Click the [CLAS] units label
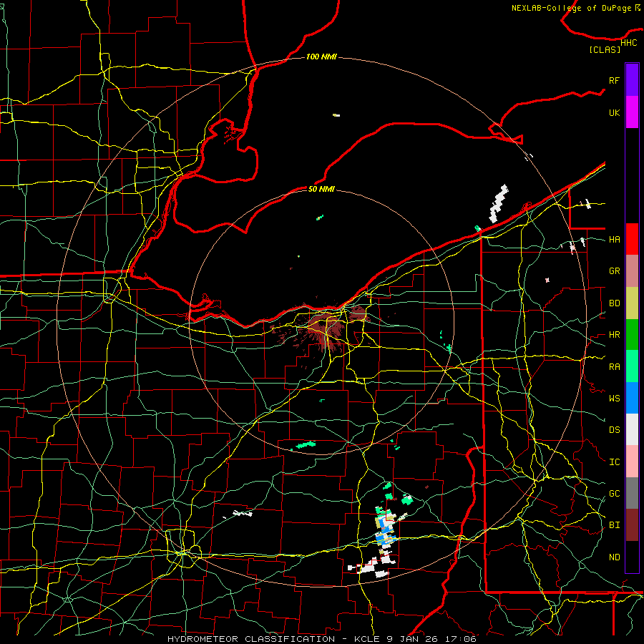This screenshot has height=644, width=644. pos(605,49)
